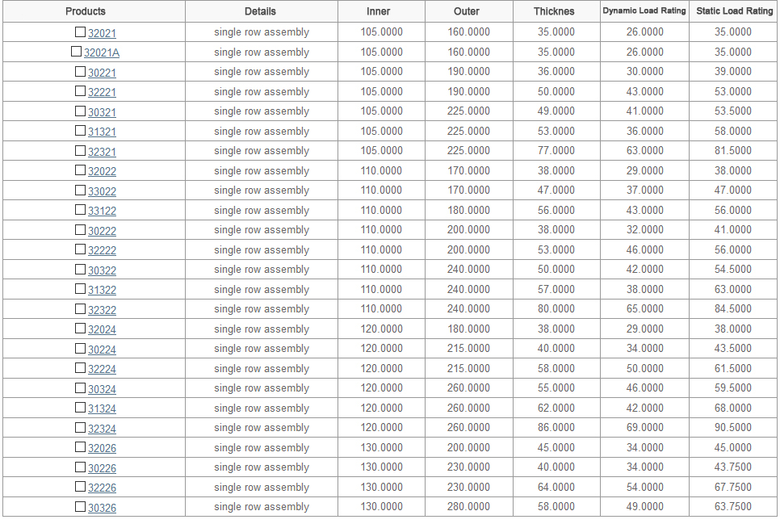
Task: Click the Dynamic Load Rating column header
Action: (644, 11)
